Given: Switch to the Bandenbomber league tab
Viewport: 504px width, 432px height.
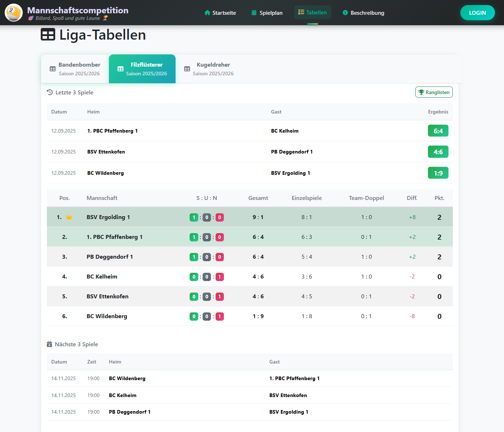Looking at the screenshot, I should 75,69.
